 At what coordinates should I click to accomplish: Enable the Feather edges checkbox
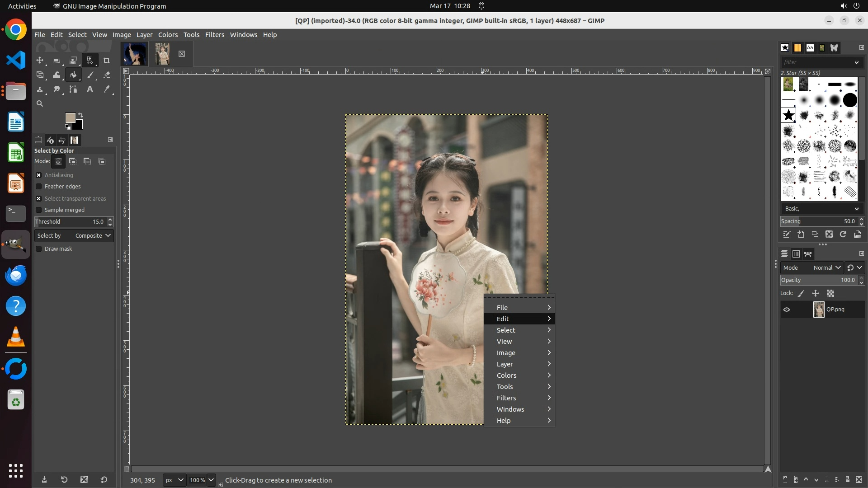point(39,187)
